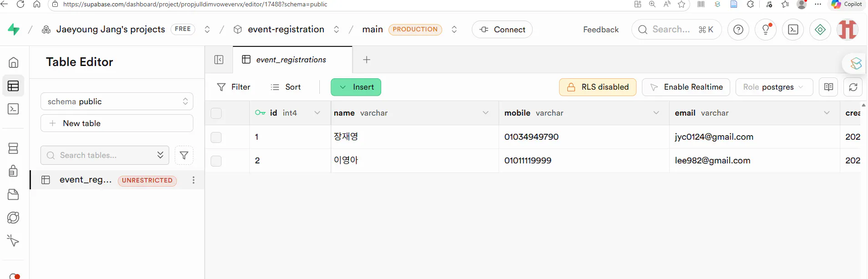
Task: Open the schema public dropdown
Action: point(117,101)
